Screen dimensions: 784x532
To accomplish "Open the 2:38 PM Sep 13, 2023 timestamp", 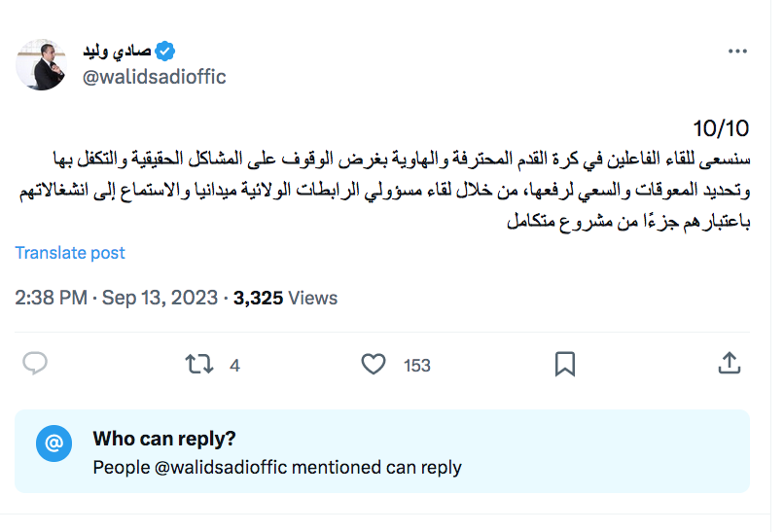I will click(x=117, y=298).
